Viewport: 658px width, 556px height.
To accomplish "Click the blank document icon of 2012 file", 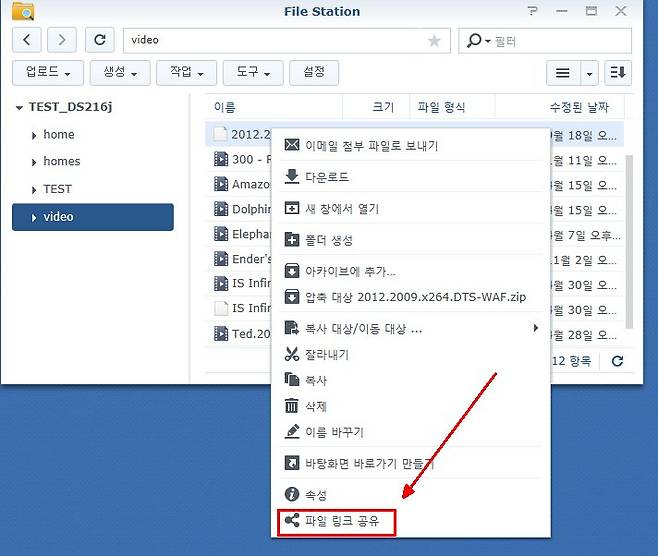I will coord(220,134).
